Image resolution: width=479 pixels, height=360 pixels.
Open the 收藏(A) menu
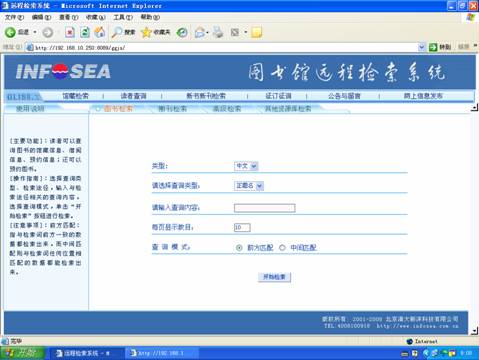pos(95,17)
